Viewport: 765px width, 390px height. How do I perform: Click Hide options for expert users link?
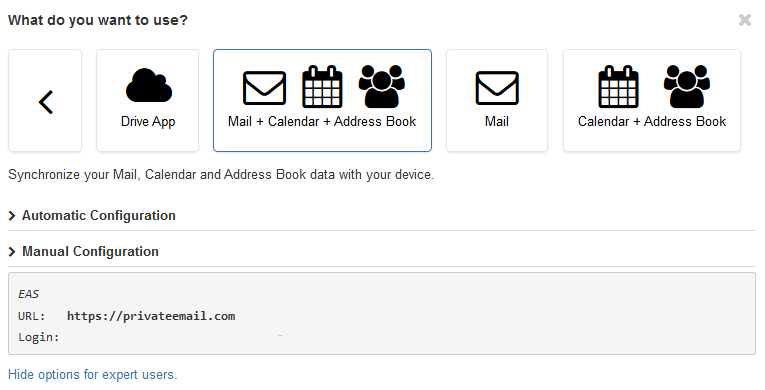[93, 374]
